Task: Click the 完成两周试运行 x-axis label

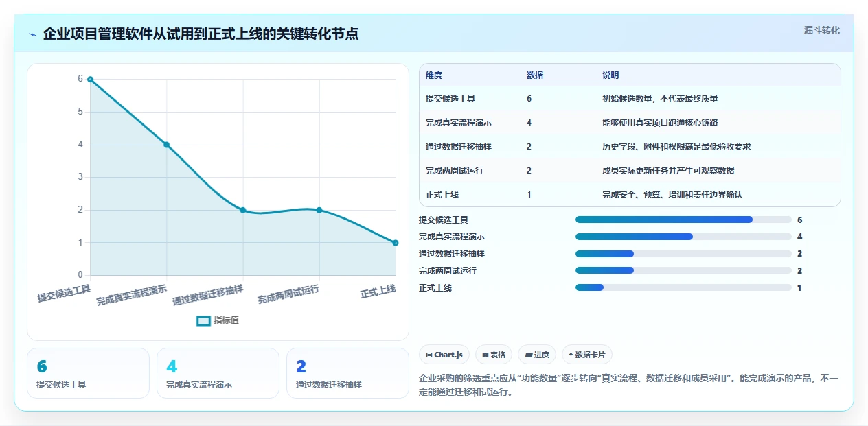Action: tap(288, 295)
